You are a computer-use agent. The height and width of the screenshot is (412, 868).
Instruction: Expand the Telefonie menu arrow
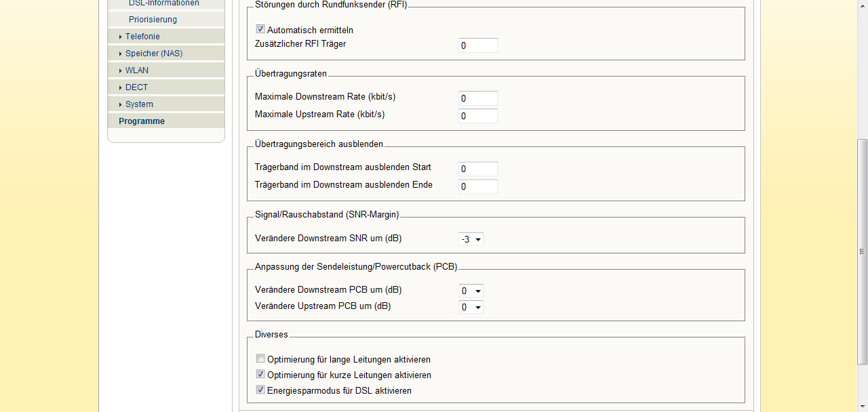tap(121, 37)
